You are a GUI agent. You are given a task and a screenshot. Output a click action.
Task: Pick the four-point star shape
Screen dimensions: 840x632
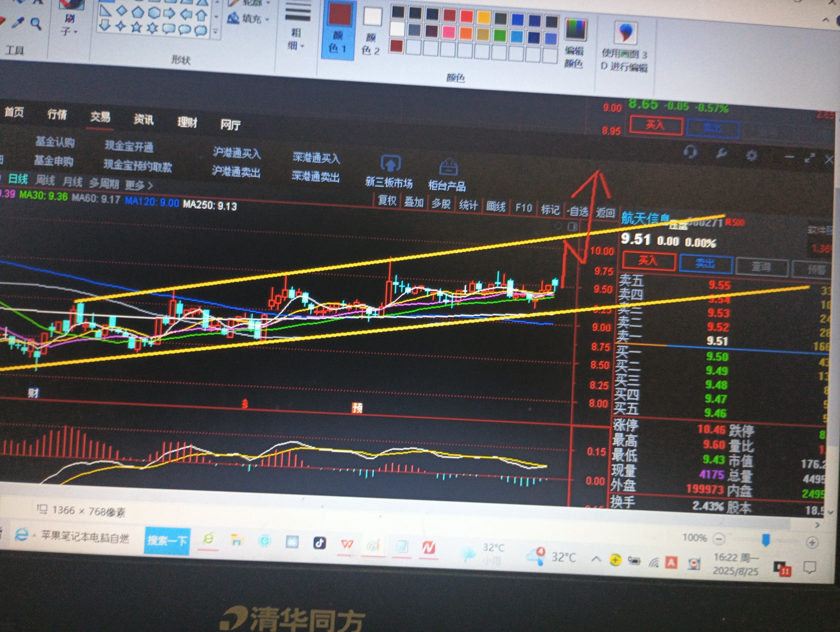pyautogui.click(x=121, y=27)
